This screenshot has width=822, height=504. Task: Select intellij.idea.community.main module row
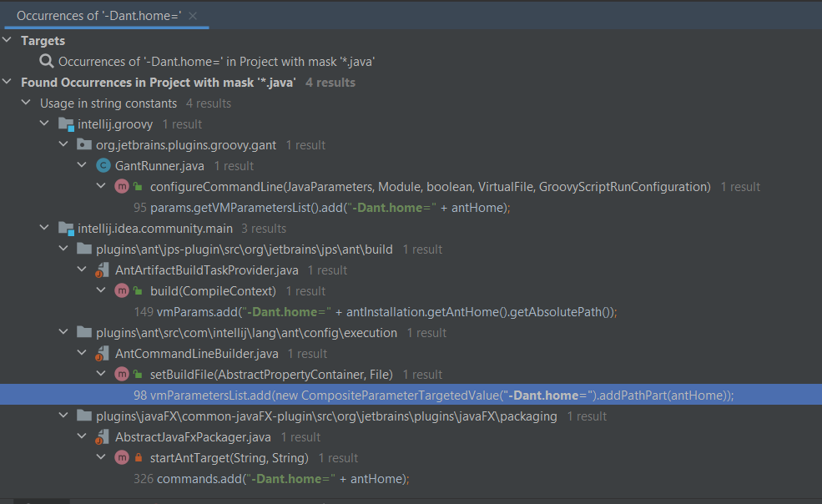coord(155,229)
